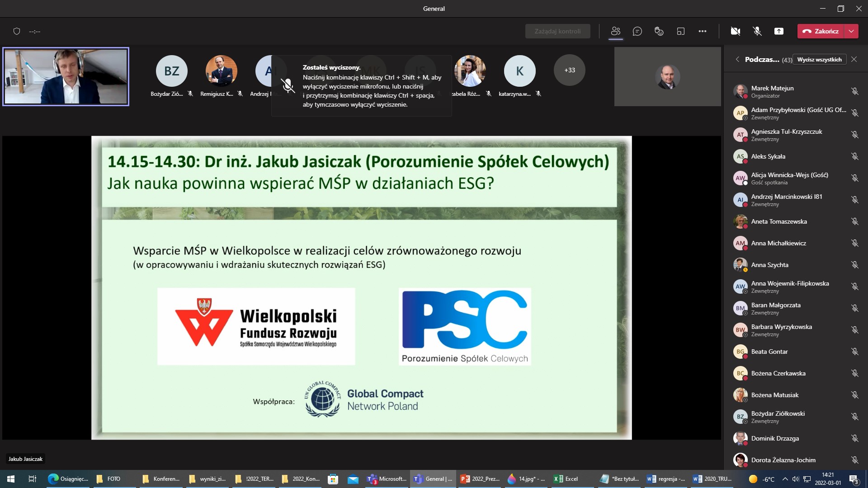This screenshot has width=868, height=488.
Task: Mute Anna Szychta's microphone
Action: click(855, 265)
